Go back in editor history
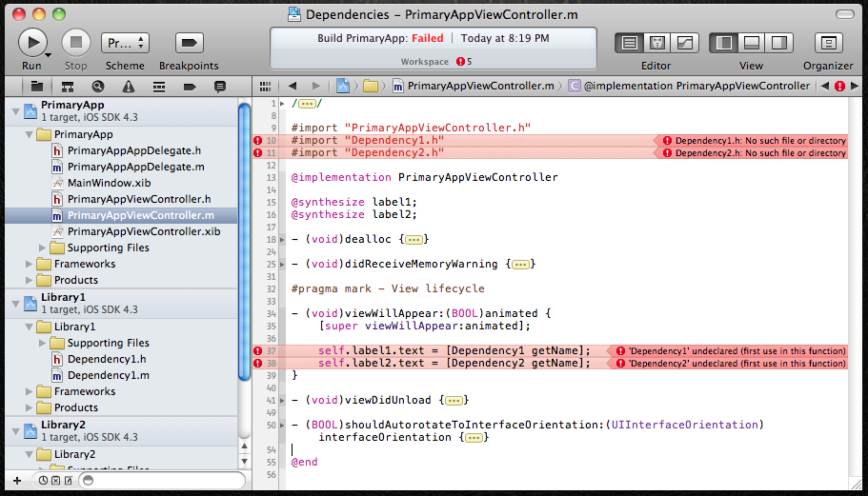868x496 pixels. point(293,86)
